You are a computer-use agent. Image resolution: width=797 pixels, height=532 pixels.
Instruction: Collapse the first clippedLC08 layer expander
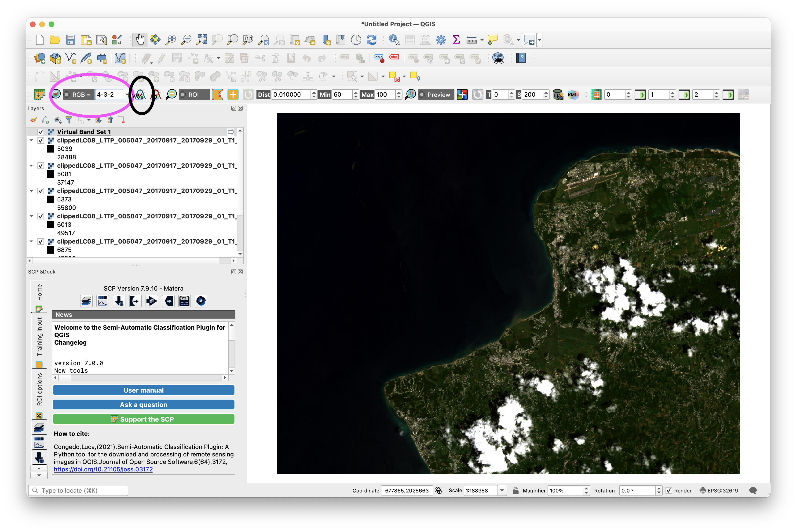pos(32,140)
